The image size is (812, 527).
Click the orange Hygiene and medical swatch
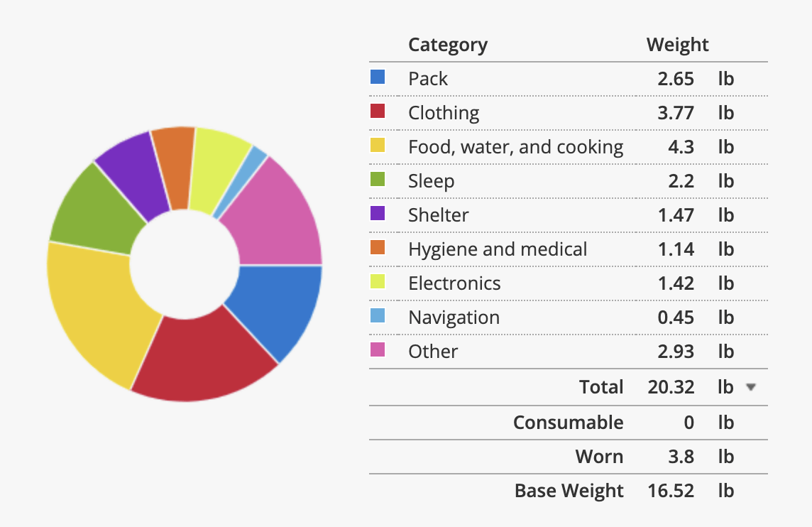pyautogui.click(x=378, y=248)
